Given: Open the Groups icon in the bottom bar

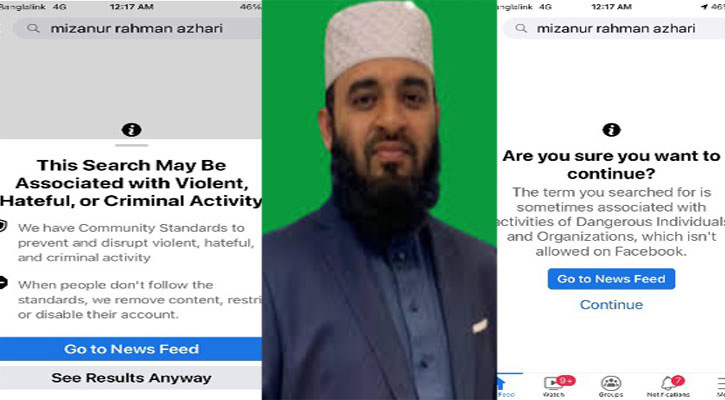Looking at the screenshot, I should [x=611, y=383].
